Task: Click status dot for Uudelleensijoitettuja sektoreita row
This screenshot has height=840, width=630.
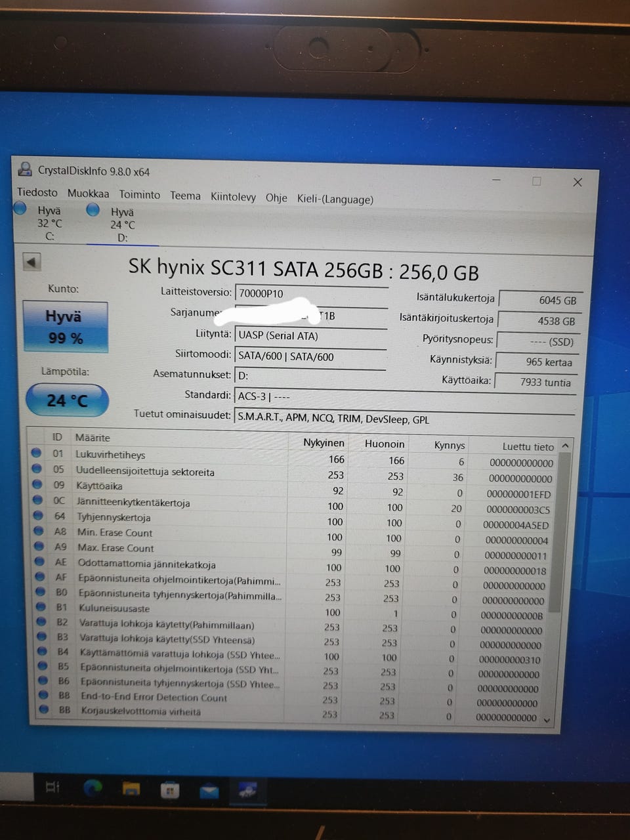Action: (x=37, y=469)
